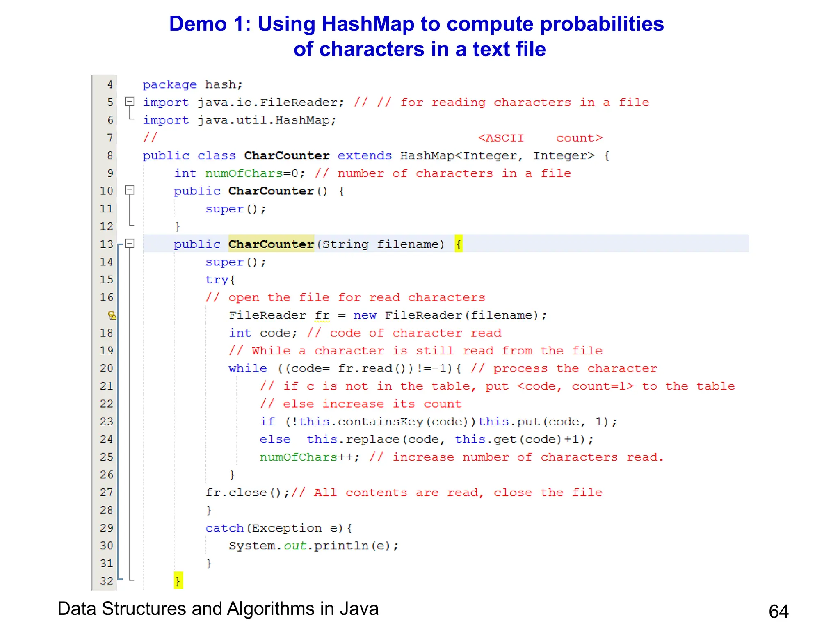Click the System.out.println statement on line 30

[313, 546]
